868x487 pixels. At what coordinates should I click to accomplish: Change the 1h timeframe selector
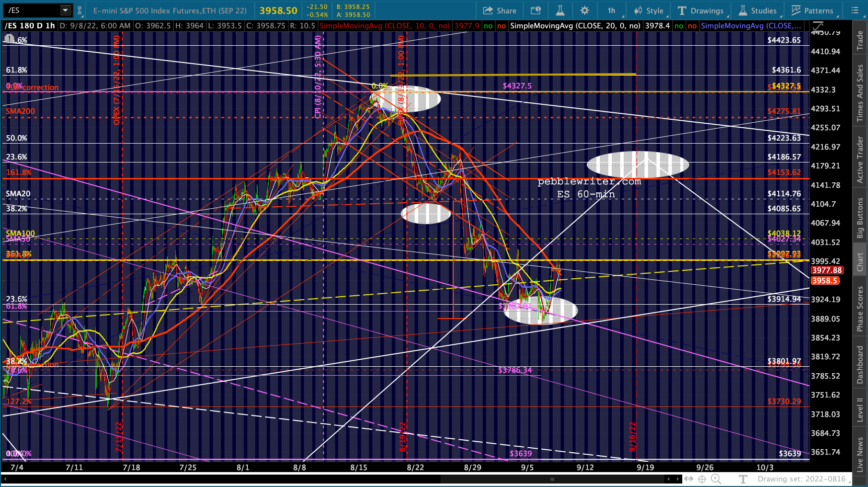[611, 10]
